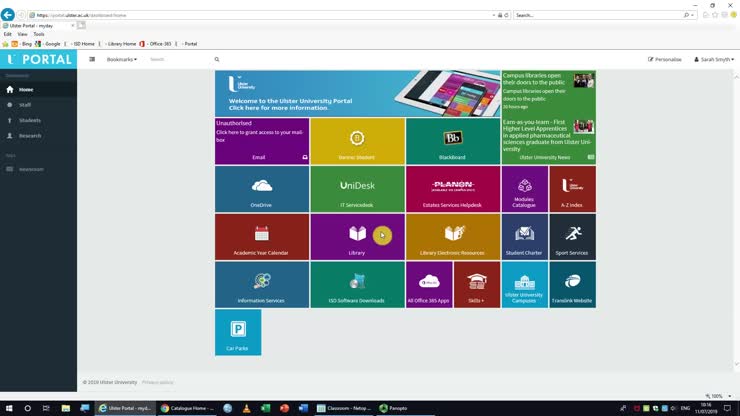Open ISD Home favorites link
Screen dimensions: 740x416
[x=82, y=43]
